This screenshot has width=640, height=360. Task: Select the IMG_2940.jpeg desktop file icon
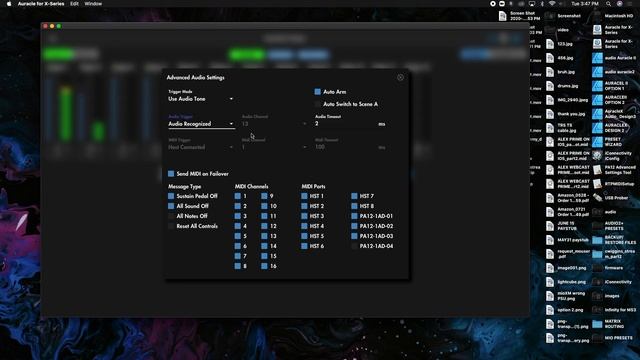click(x=550, y=100)
